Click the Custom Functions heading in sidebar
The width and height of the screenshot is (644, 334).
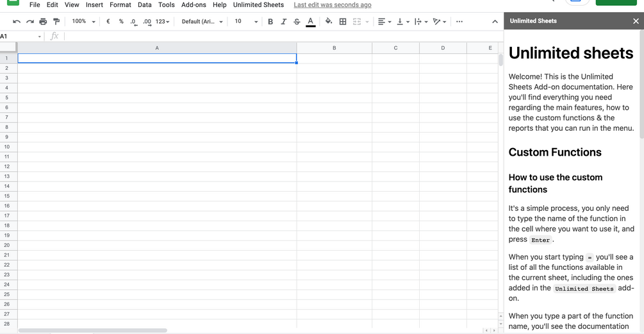(x=555, y=152)
